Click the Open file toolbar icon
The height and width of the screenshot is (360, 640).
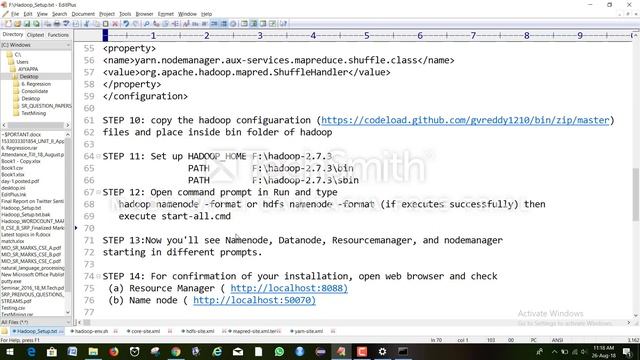pos(18,24)
